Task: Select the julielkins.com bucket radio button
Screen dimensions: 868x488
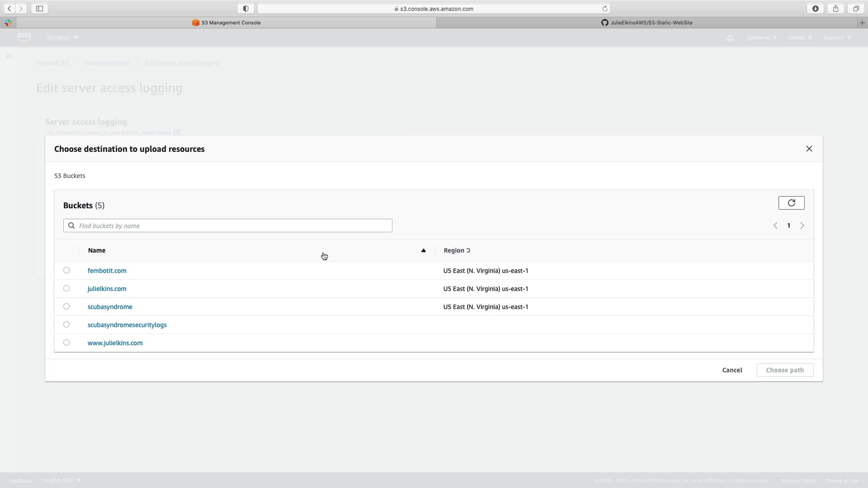Action: click(x=67, y=288)
